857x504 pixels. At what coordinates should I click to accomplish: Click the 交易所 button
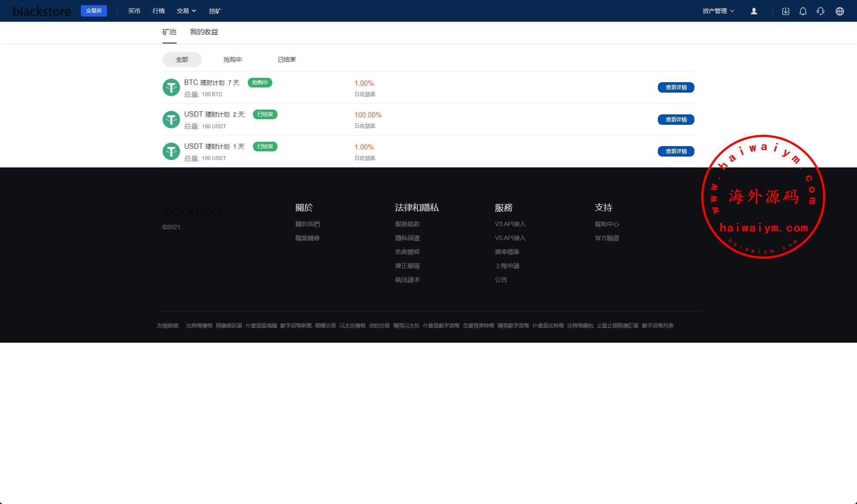(x=93, y=11)
